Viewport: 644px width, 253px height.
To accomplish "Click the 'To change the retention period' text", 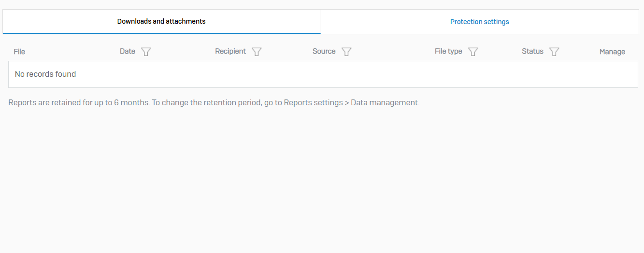I will (x=207, y=103).
